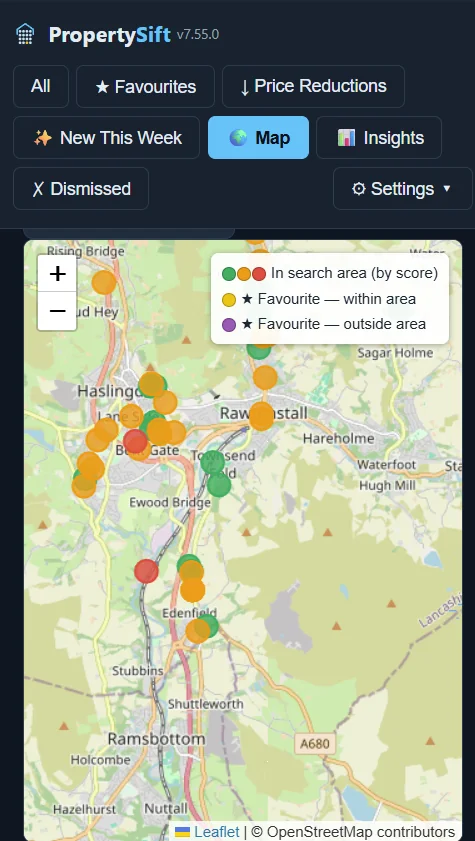Select the green marker at Townsend Fold
Image resolution: width=475 pixels, height=841 pixels.
(212, 462)
